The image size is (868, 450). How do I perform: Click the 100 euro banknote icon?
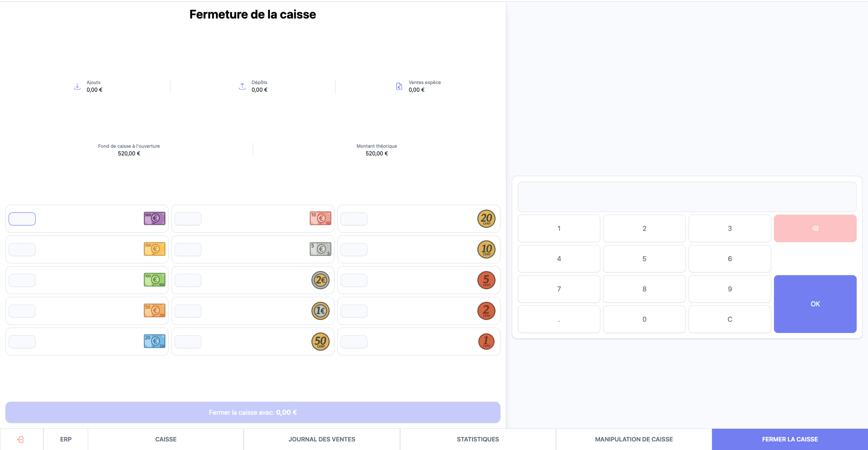coord(154,280)
